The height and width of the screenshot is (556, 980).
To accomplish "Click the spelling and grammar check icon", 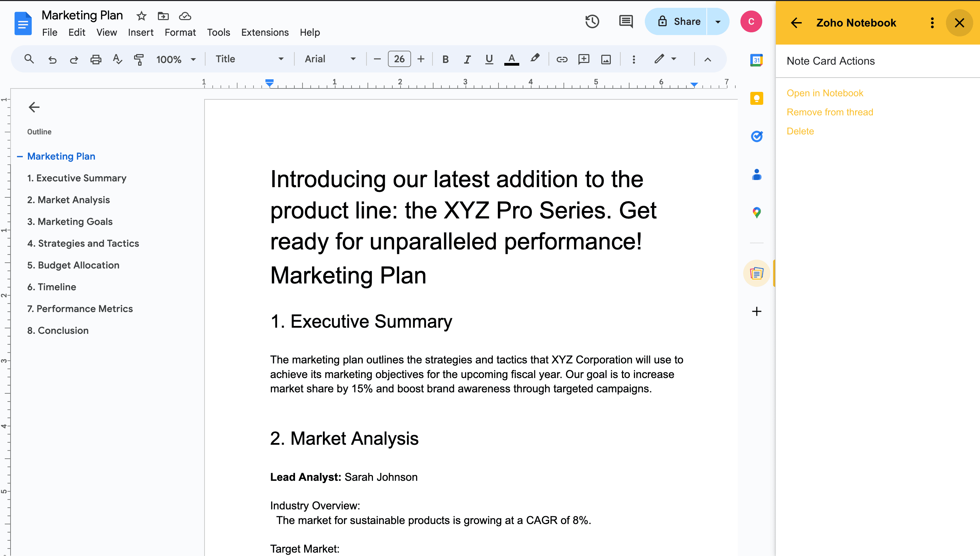I will pyautogui.click(x=117, y=59).
